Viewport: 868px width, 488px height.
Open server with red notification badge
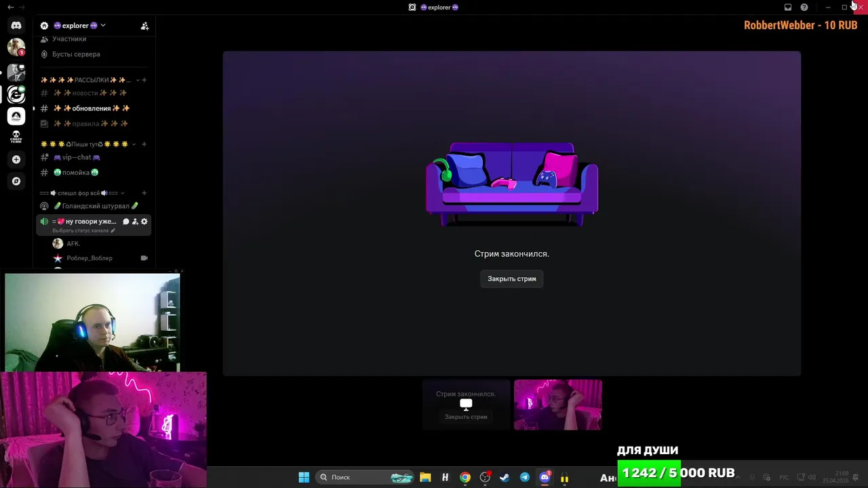[x=16, y=47]
